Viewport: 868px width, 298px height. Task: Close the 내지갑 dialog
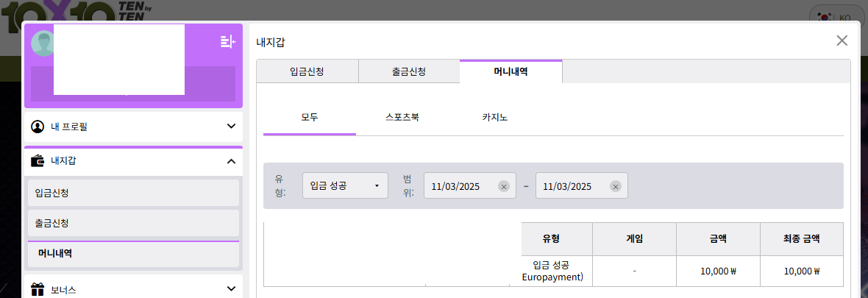(x=842, y=40)
